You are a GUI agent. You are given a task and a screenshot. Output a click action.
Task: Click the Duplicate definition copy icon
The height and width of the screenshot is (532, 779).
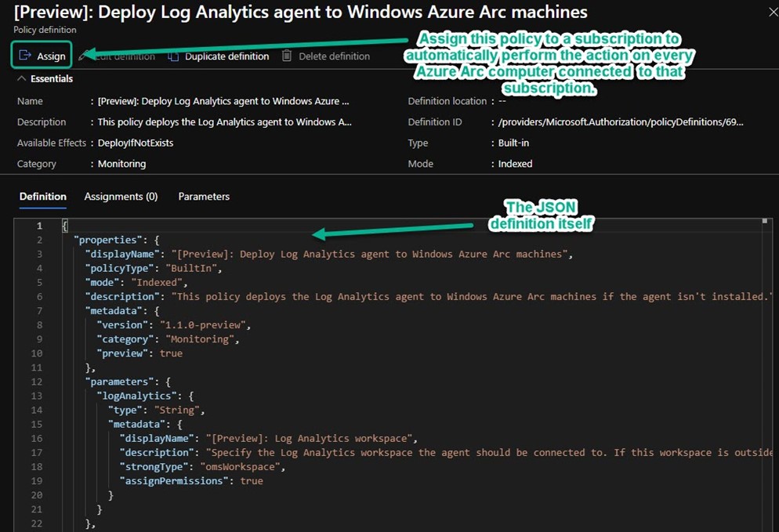click(173, 56)
